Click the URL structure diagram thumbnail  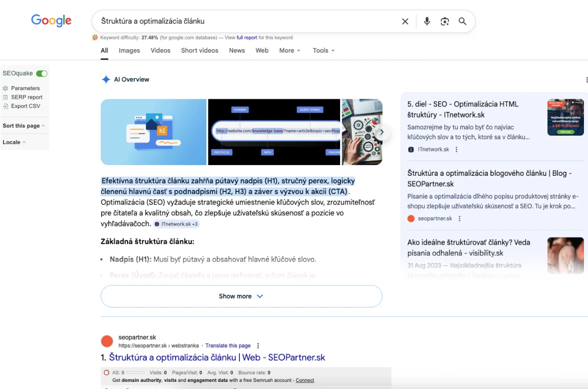274,132
